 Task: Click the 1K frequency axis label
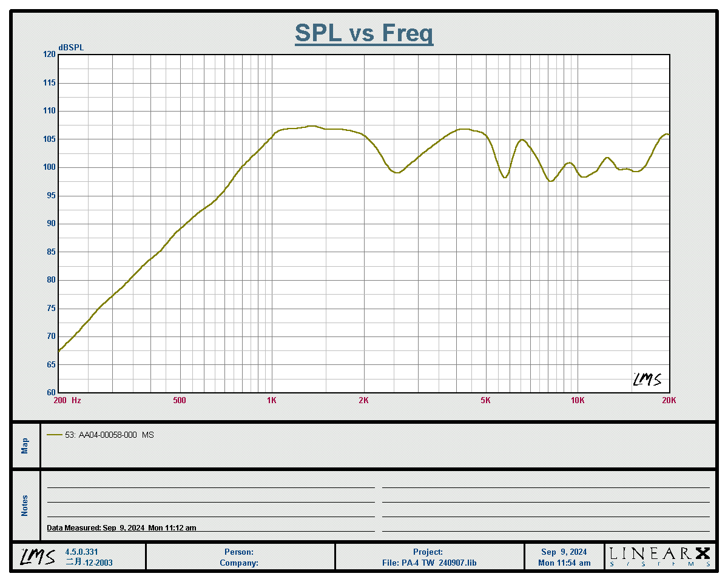[272, 400]
